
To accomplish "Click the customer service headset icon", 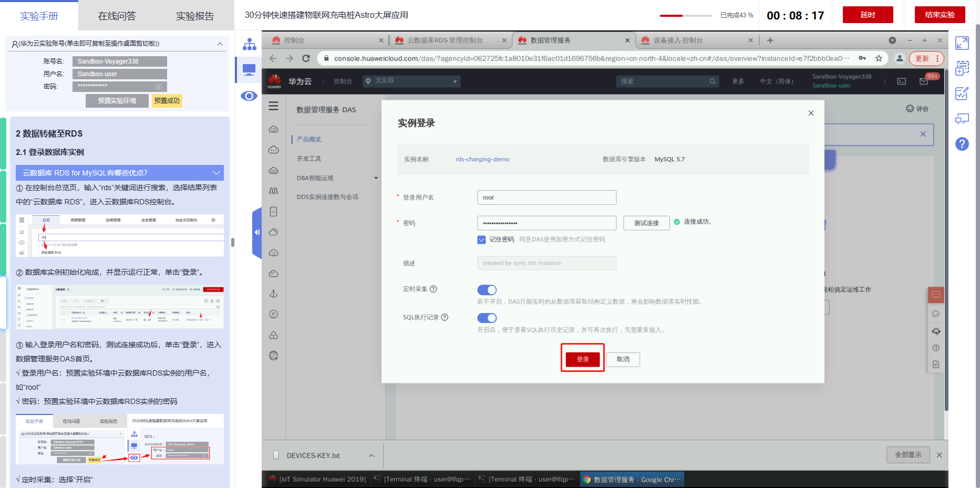I will [936, 331].
